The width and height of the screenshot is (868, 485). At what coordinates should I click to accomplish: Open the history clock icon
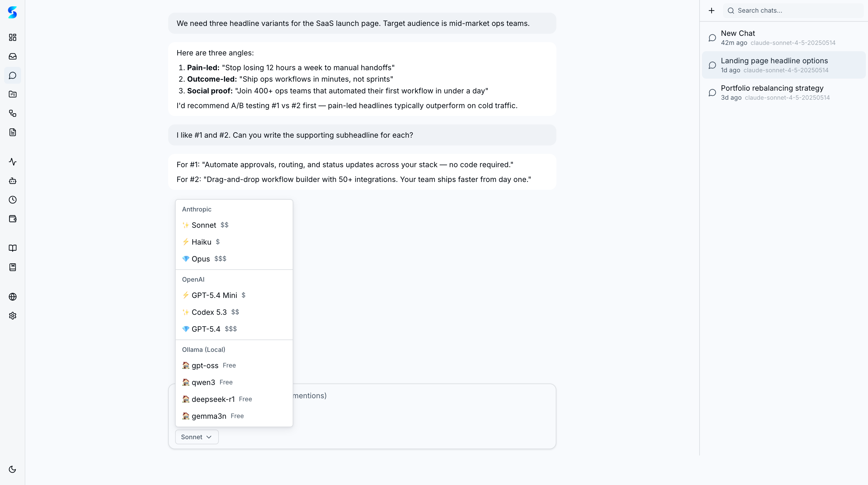pos(12,200)
